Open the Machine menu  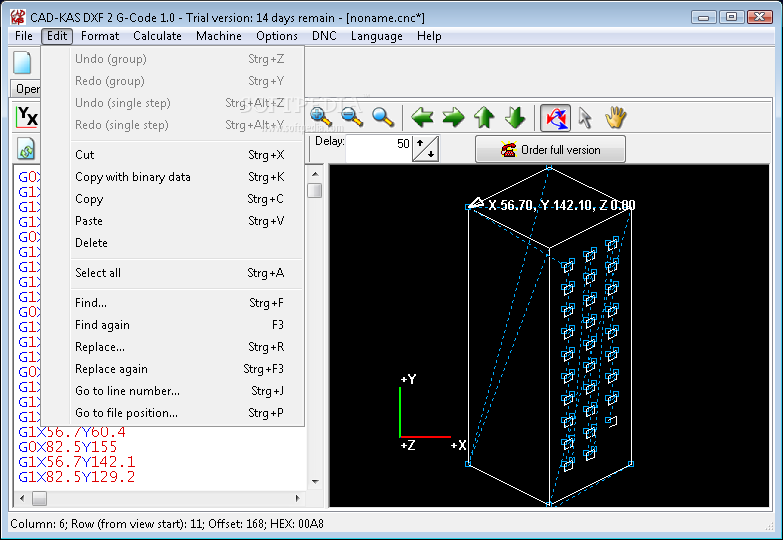pos(219,36)
